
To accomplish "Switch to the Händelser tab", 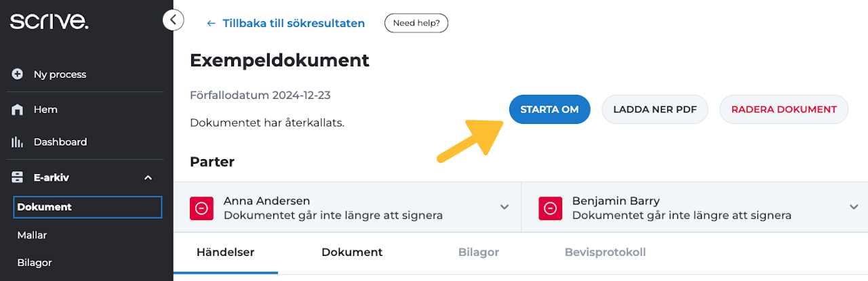I will [x=225, y=253].
